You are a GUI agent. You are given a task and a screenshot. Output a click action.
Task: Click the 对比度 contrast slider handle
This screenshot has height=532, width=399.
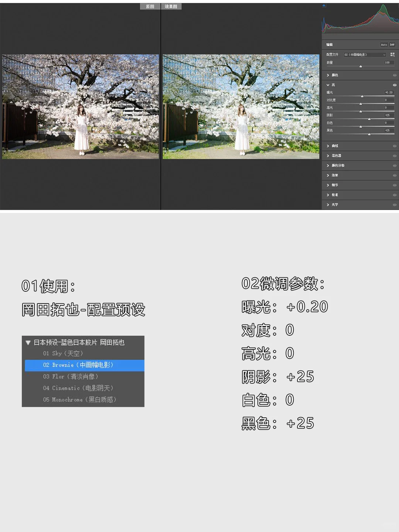point(361,104)
